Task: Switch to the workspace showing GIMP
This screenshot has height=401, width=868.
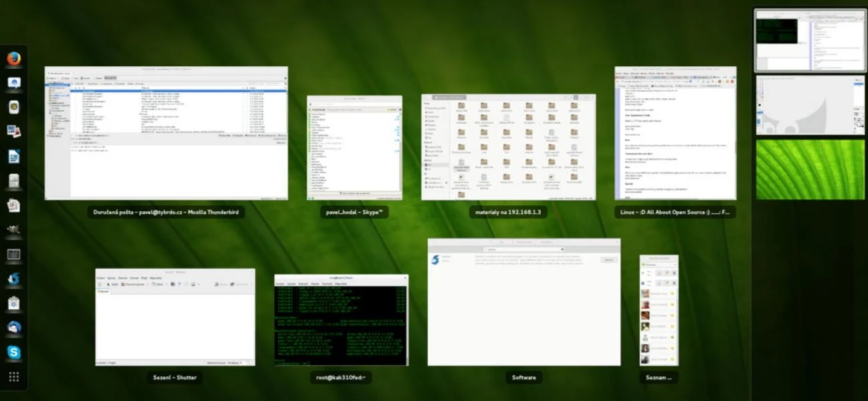Action: (x=809, y=107)
